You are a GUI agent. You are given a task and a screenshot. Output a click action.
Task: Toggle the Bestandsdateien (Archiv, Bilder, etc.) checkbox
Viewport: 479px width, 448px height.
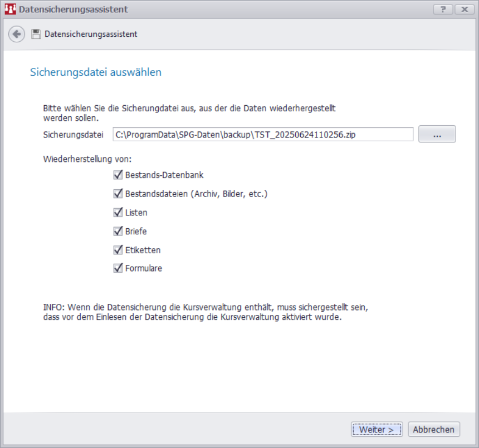pos(118,194)
